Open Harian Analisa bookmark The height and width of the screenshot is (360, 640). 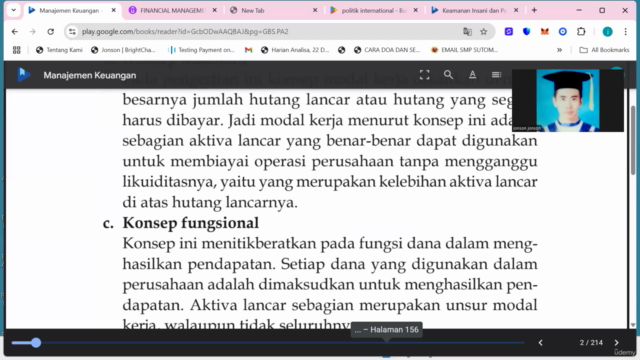(295, 50)
